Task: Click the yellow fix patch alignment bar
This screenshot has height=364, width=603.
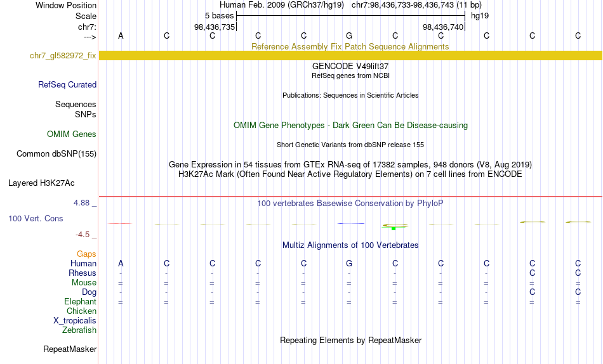Action: 351,55
